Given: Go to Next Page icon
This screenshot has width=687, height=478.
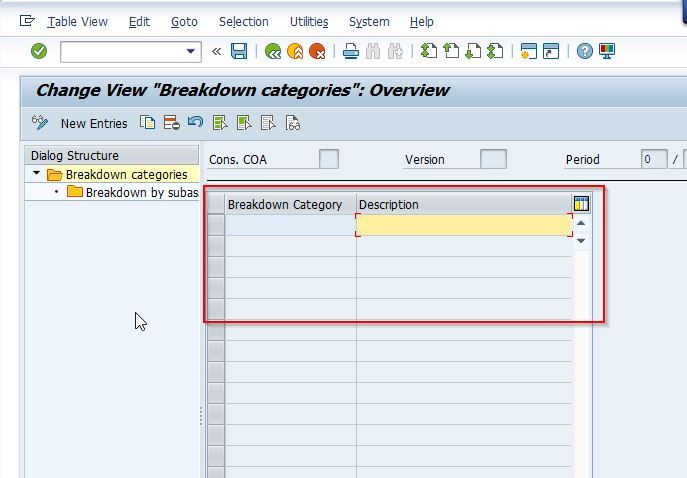Looking at the screenshot, I should [473, 51].
